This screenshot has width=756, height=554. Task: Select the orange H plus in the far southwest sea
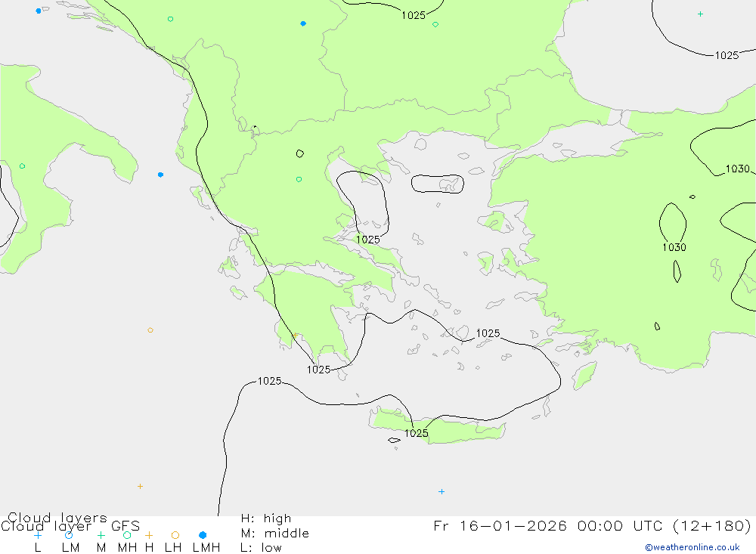pos(140,487)
